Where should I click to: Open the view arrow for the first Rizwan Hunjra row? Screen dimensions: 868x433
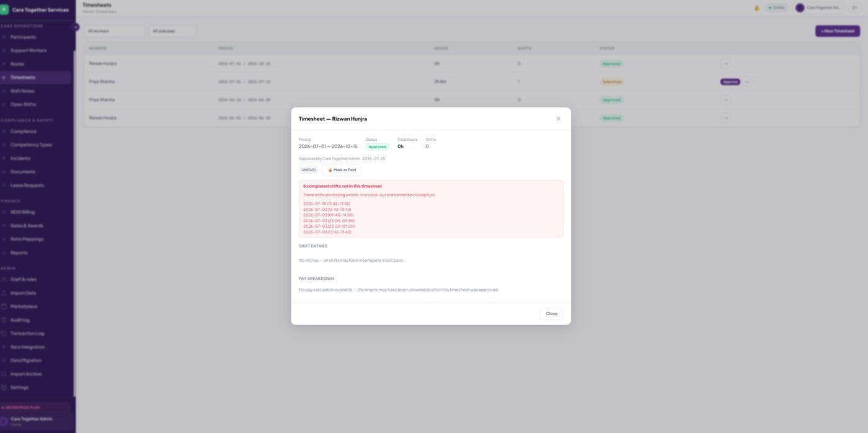[x=725, y=63]
